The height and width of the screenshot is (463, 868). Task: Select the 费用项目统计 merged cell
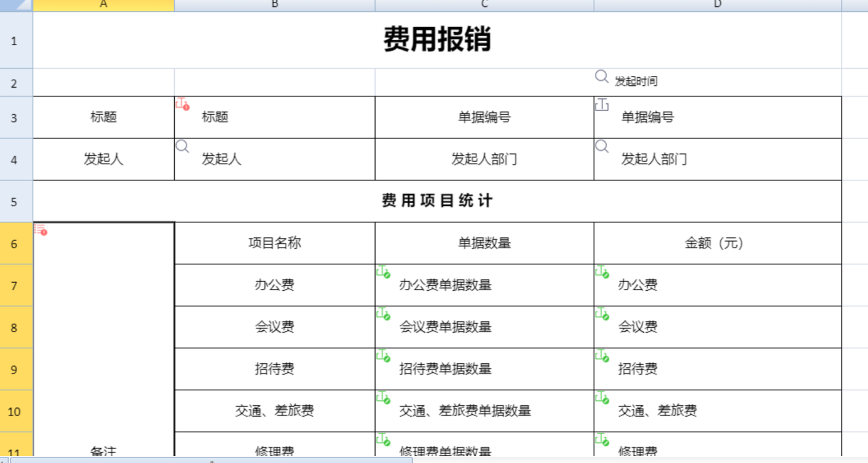click(437, 201)
